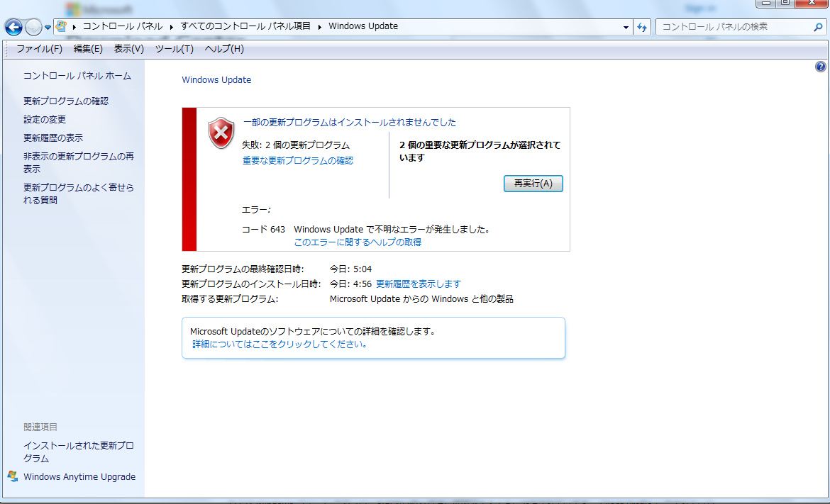Expand the address bar history dropdown
This screenshot has height=504, width=830.
pos(626,27)
